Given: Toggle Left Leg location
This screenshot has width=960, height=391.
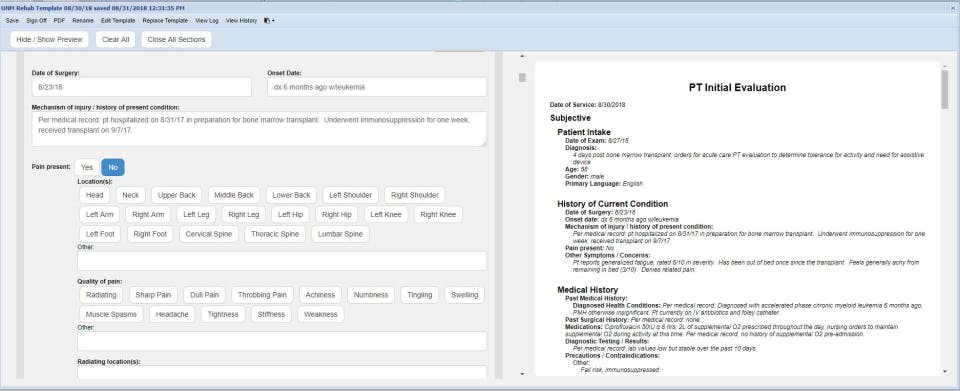Looking at the screenshot, I should (x=197, y=215).
